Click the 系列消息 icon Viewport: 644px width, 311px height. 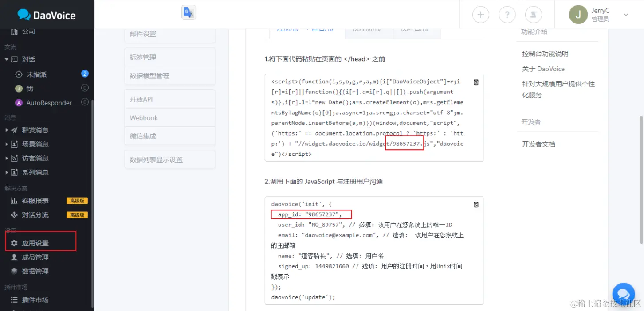pos(14,173)
